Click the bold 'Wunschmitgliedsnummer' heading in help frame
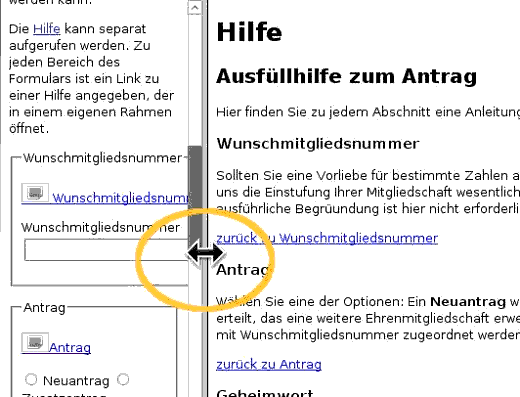 click(x=318, y=144)
